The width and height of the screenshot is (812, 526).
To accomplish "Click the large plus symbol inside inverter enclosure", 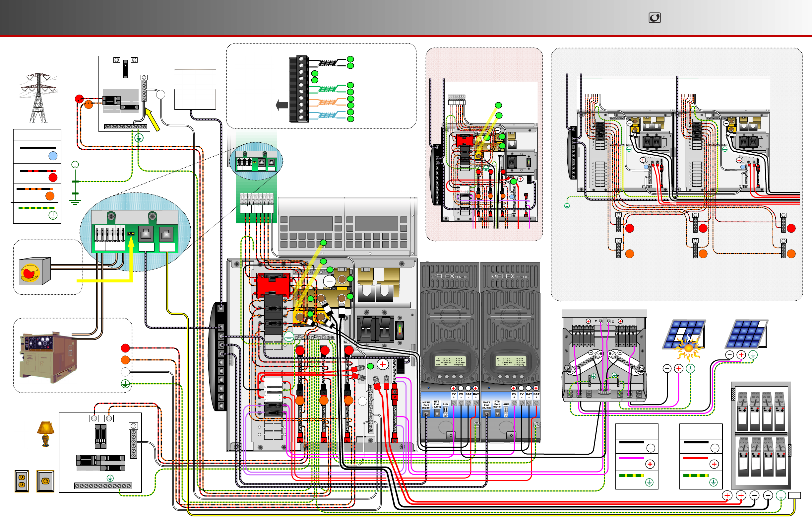I will point(383,364).
